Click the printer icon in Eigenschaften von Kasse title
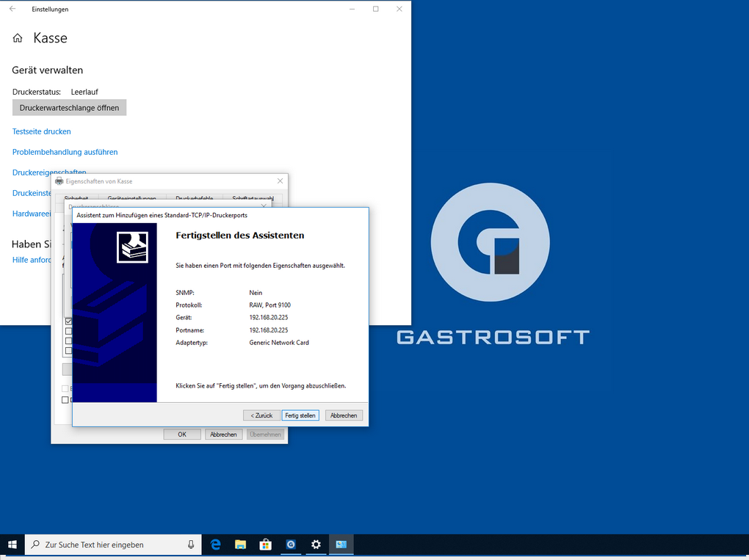This screenshot has height=560, width=749. [x=59, y=181]
